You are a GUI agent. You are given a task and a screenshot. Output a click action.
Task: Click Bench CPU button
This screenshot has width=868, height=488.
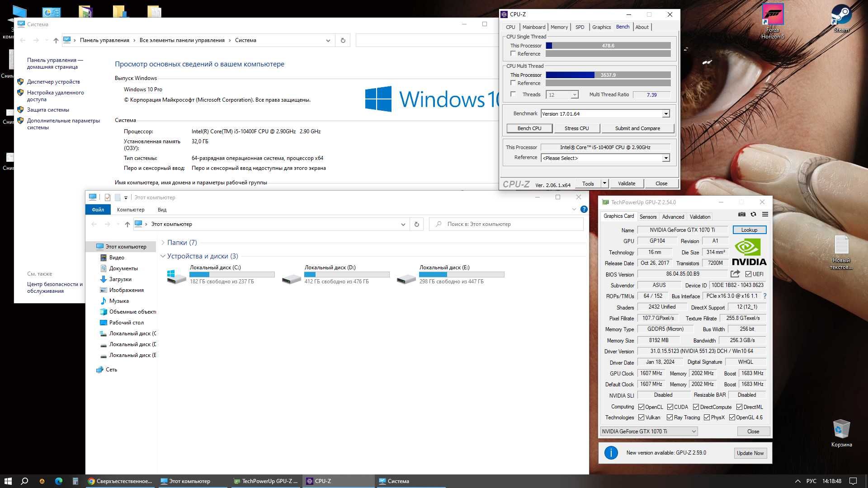[x=529, y=128]
